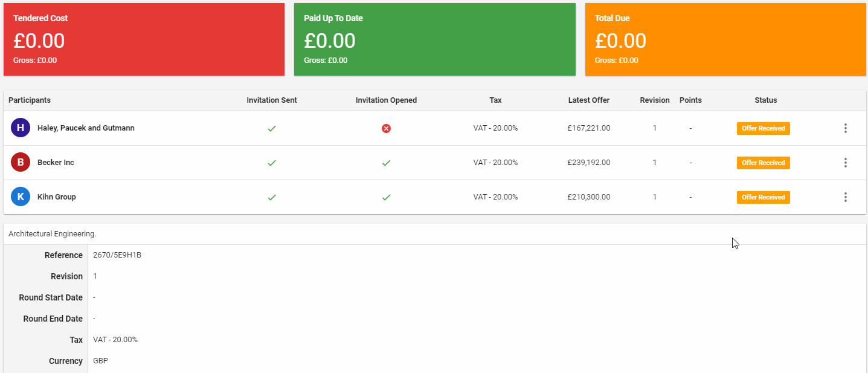This screenshot has width=868, height=373.
Task: Toggle the Invitation Sent checkmark for Kihn Group
Action: click(272, 197)
